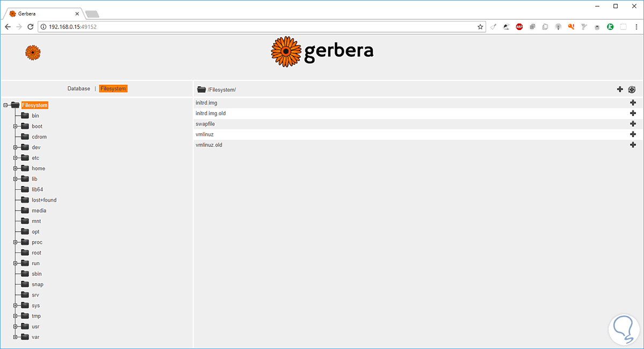
Task: Click the add item plus icon on toolbar
Action: point(620,90)
